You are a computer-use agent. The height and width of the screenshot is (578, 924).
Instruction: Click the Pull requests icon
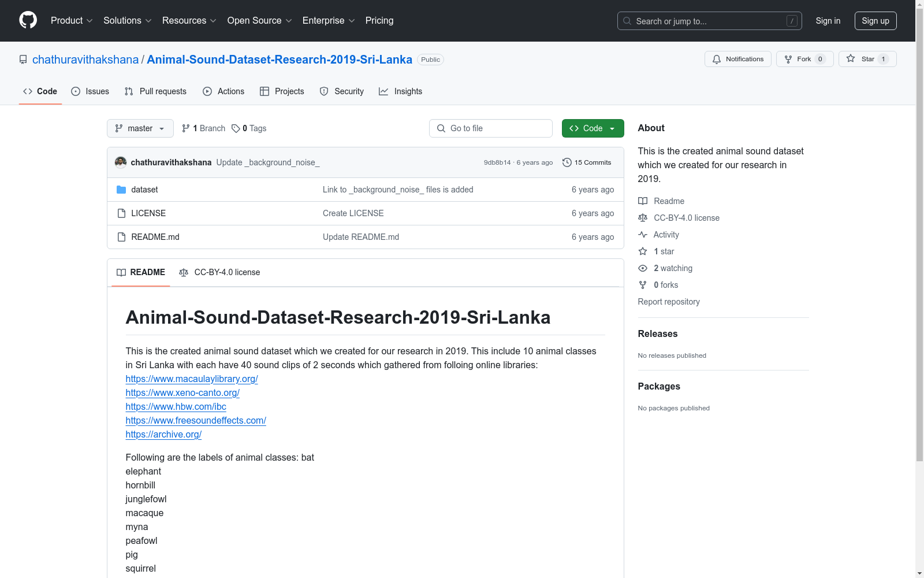(129, 91)
